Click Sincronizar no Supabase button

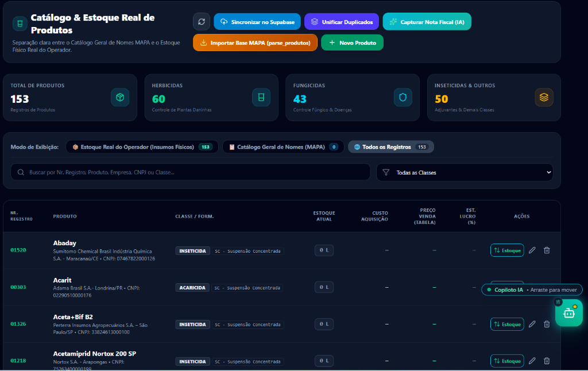257,22
